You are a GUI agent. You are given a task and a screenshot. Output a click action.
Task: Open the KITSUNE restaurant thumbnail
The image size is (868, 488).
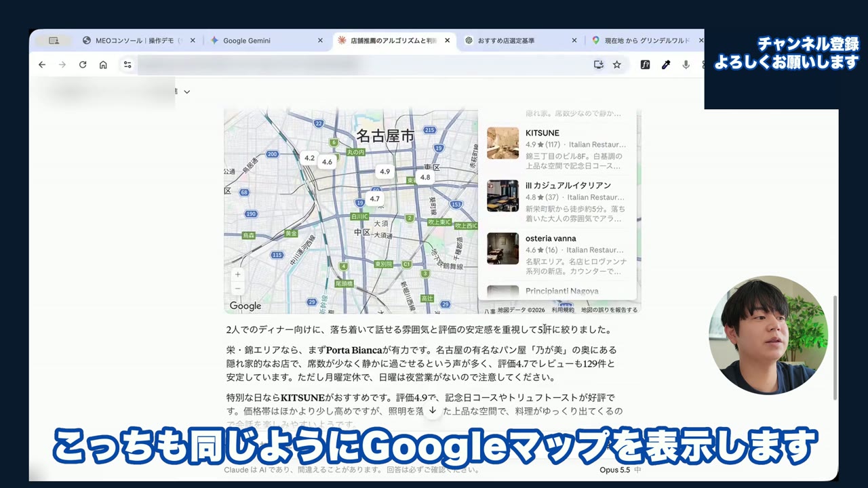[503, 143]
